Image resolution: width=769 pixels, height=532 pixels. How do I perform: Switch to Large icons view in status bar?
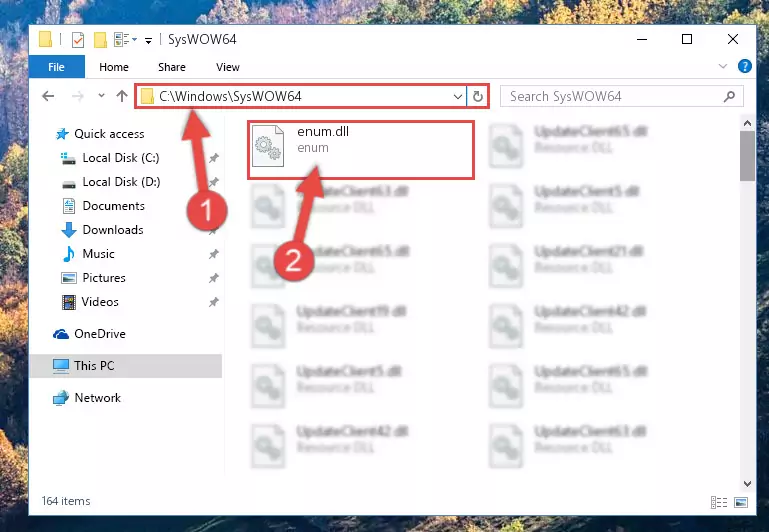(x=741, y=502)
